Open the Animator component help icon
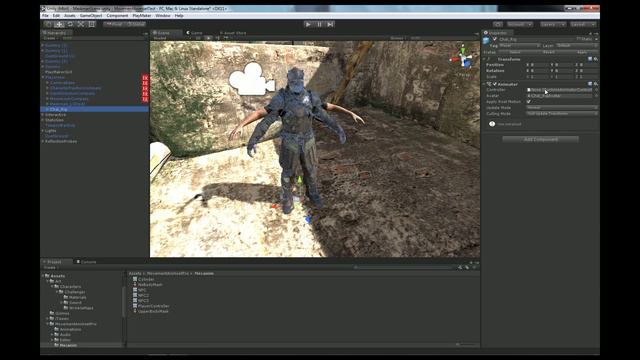This screenshot has width=640, height=360. pyautogui.click(x=590, y=84)
